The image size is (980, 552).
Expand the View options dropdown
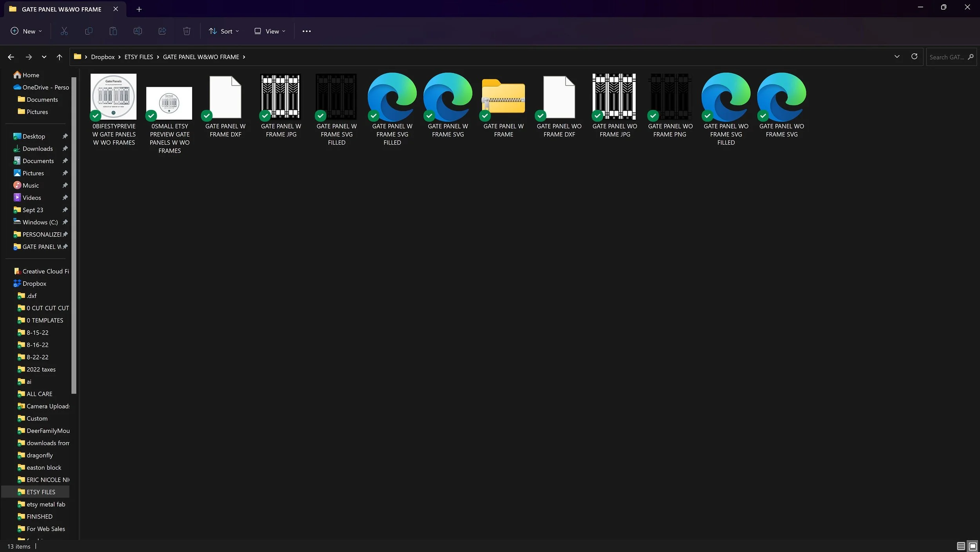[x=270, y=31]
